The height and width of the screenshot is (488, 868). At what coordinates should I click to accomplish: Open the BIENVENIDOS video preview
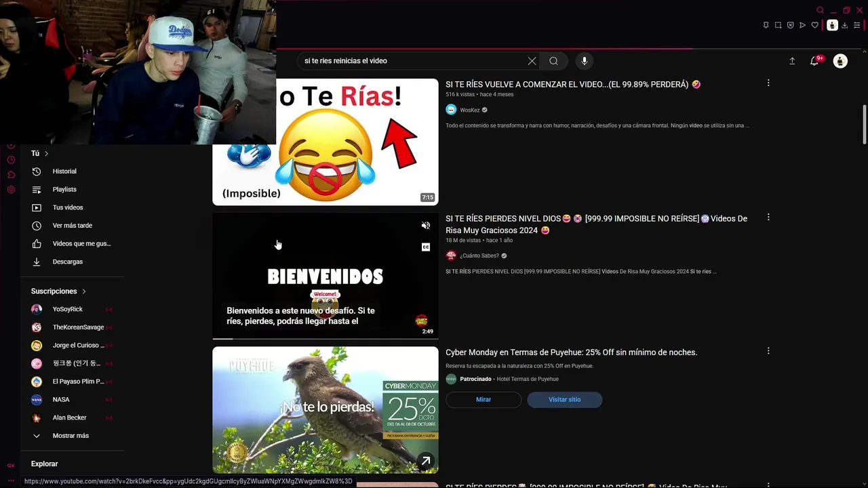click(x=325, y=277)
